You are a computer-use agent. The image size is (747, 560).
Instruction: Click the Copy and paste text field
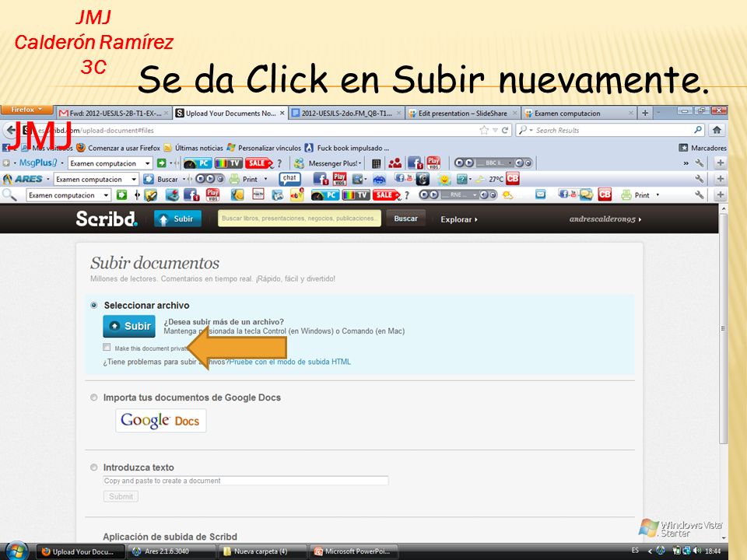coord(245,481)
